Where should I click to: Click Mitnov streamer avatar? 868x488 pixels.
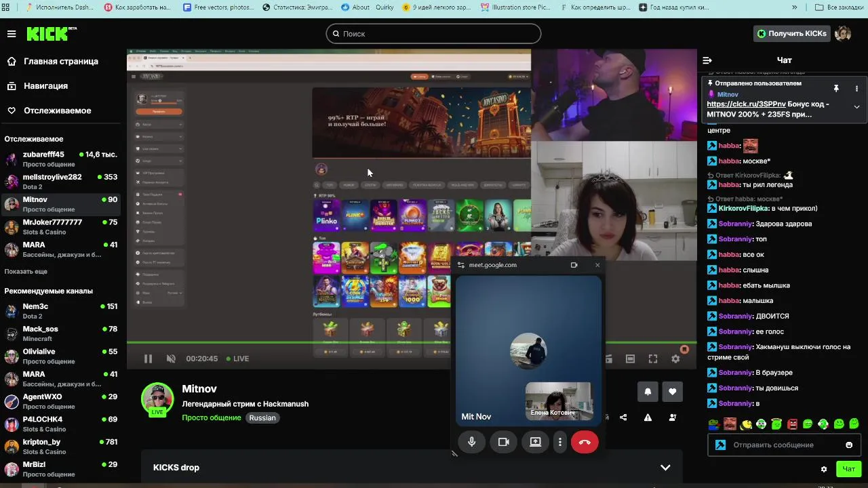(x=157, y=399)
